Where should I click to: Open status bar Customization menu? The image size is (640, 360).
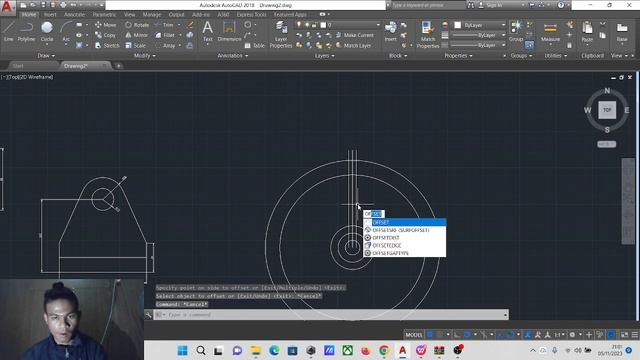(x=635, y=335)
